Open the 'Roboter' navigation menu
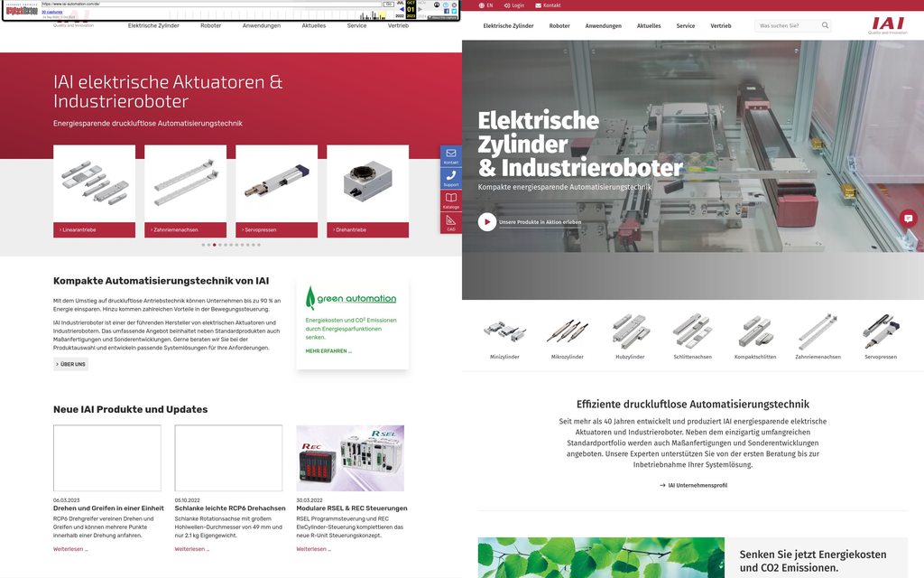Image resolution: width=924 pixels, height=578 pixels. coord(559,26)
